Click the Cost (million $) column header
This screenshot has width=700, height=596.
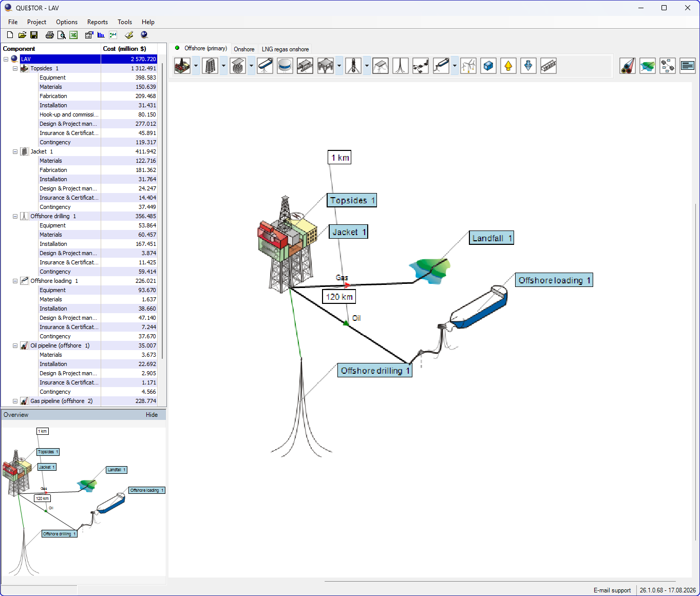pos(129,49)
